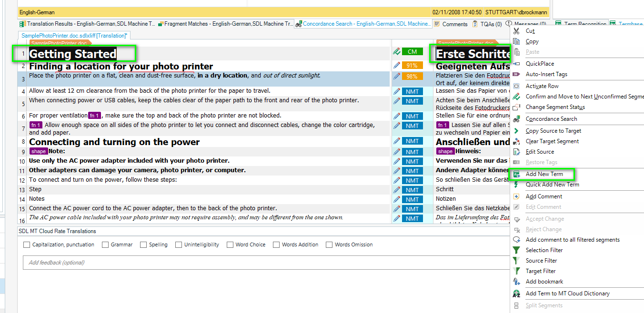Viewport: 644px width, 313px height.
Task: Select Change Segment Status menu entry
Action: pyautogui.click(x=555, y=107)
